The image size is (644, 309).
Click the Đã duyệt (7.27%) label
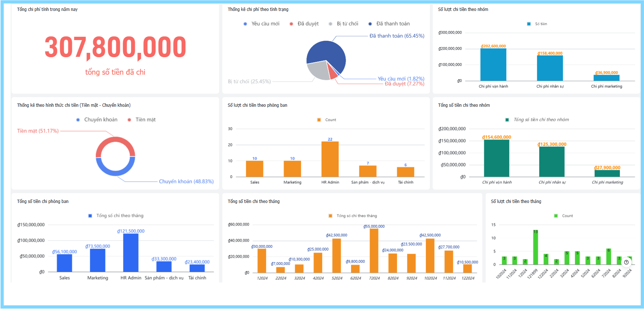coord(405,84)
